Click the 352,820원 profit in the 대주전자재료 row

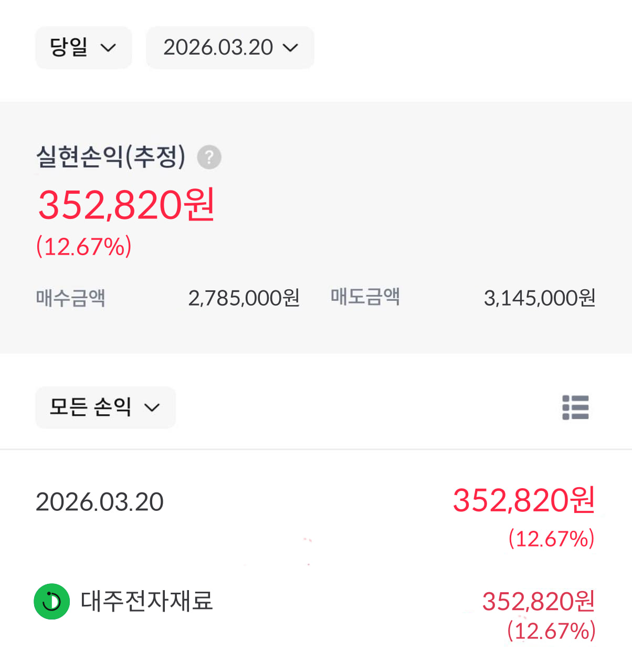[x=538, y=602]
